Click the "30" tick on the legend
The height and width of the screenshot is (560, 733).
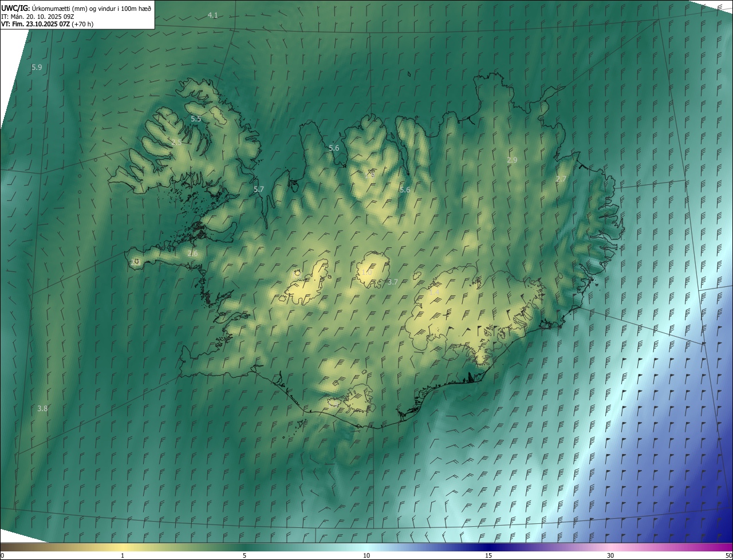click(610, 555)
